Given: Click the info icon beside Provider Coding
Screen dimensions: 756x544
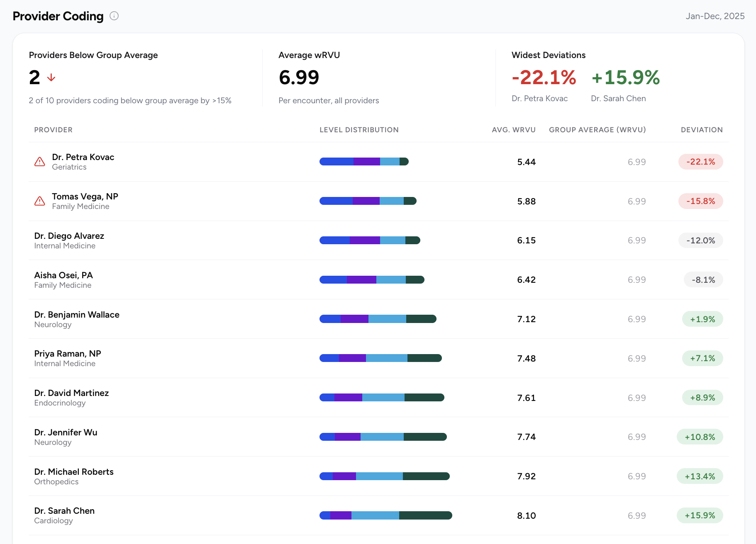Looking at the screenshot, I should click(114, 16).
